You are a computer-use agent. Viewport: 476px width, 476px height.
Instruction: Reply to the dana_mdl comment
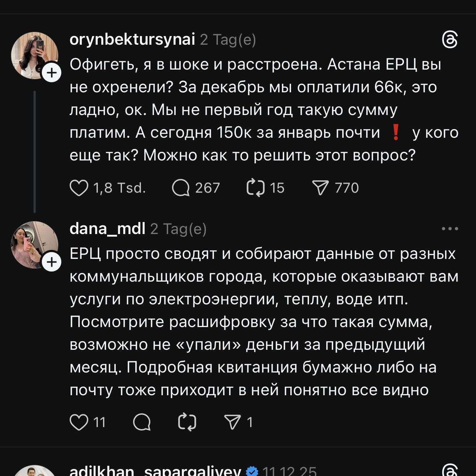(x=142, y=422)
